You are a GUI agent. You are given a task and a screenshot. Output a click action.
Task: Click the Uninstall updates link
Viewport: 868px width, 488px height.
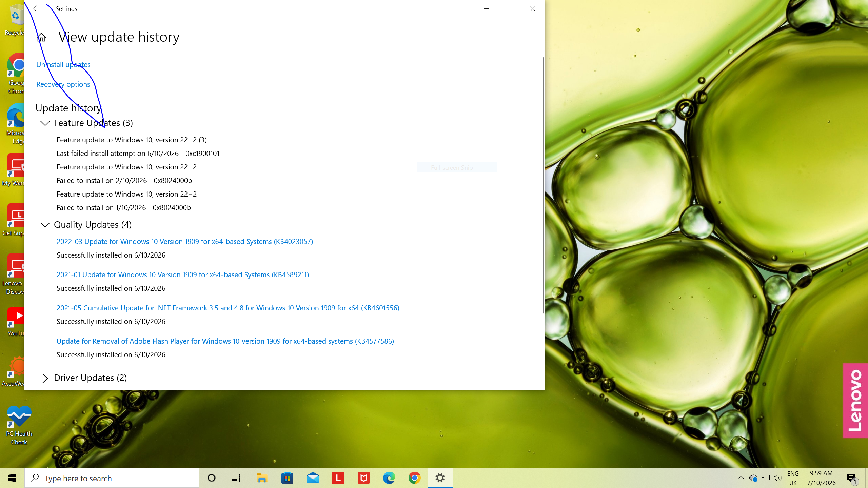pyautogui.click(x=63, y=64)
